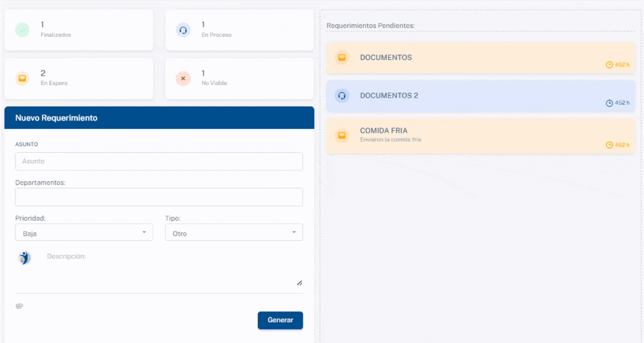Open the Tipo dropdown showing Otro

pyautogui.click(x=233, y=232)
